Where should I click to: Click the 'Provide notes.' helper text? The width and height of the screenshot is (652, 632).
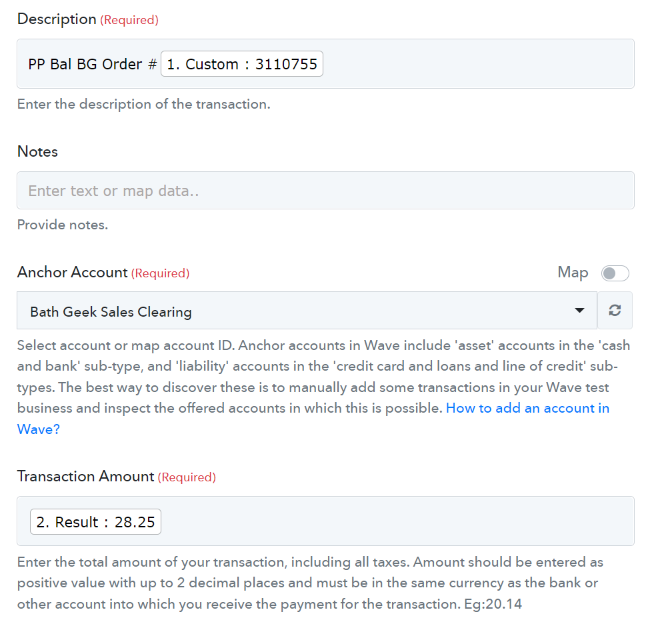point(62,225)
